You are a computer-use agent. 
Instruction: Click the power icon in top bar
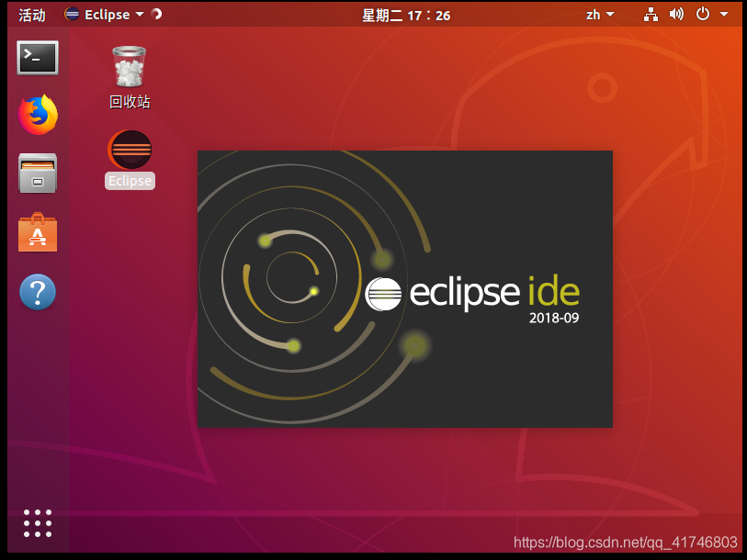(x=703, y=15)
